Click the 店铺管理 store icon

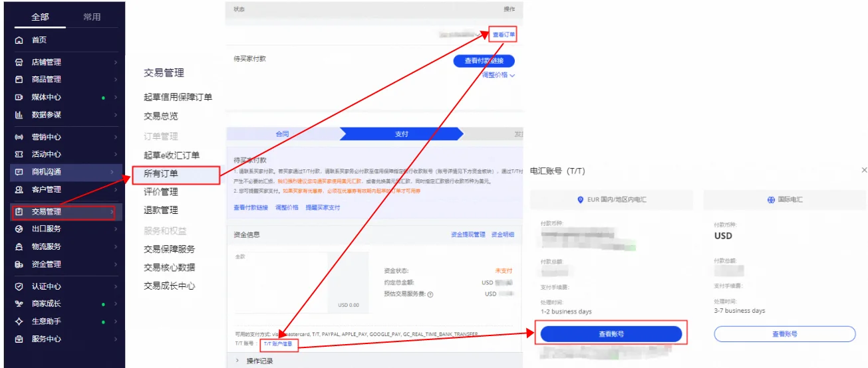click(x=19, y=62)
